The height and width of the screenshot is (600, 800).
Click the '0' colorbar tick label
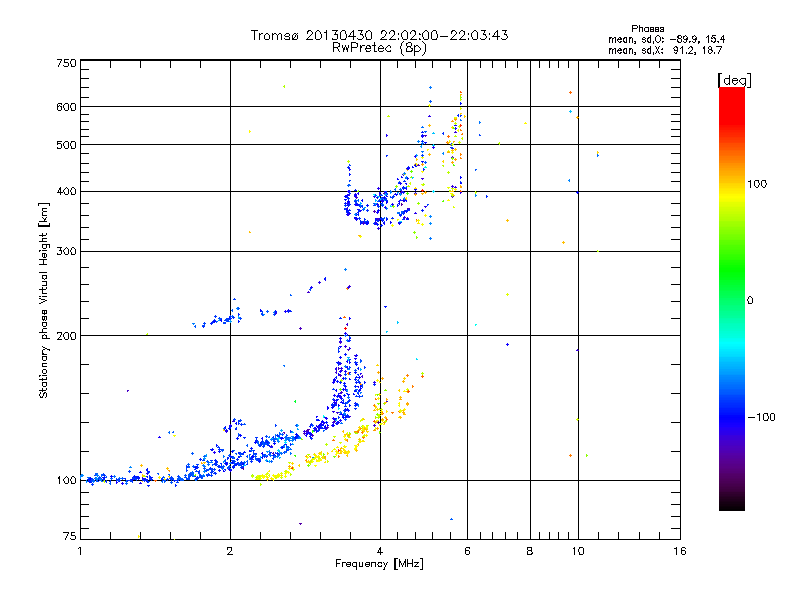pos(750,301)
